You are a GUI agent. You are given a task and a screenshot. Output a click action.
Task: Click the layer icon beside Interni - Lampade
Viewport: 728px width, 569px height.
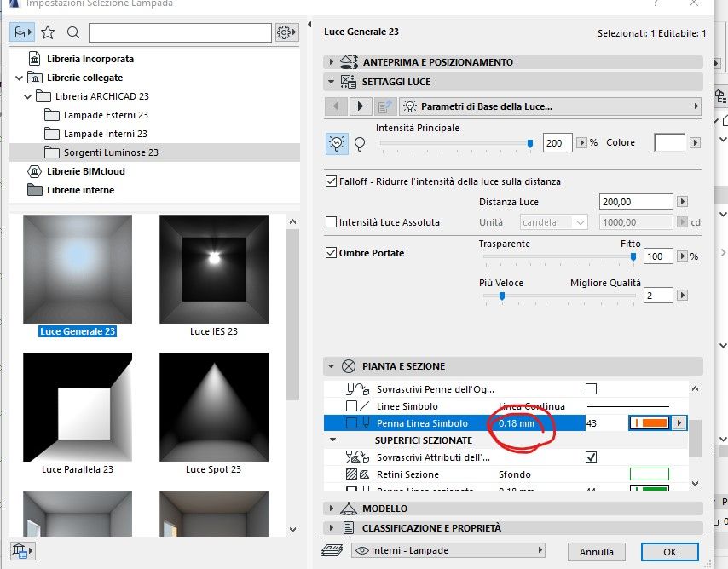coord(332,550)
